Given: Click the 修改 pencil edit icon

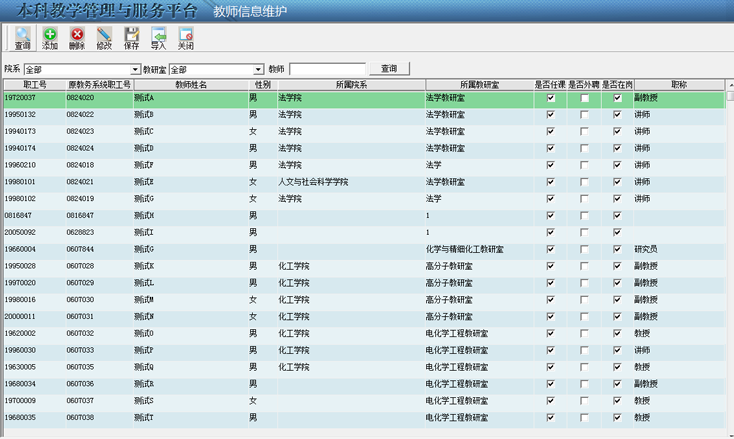Looking at the screenshot, I should (104, 38).
